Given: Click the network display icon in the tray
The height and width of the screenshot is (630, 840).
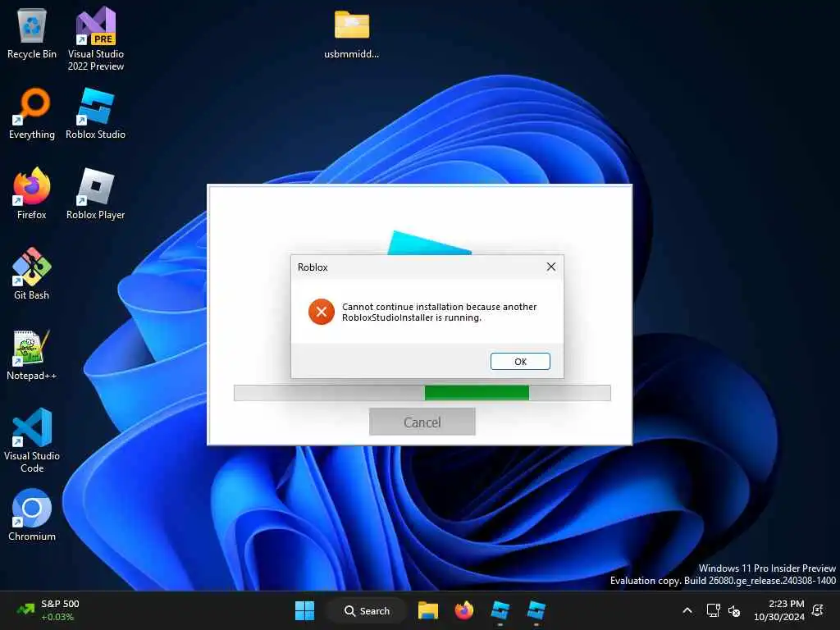Looking at the screenshot, I should 713,610.
